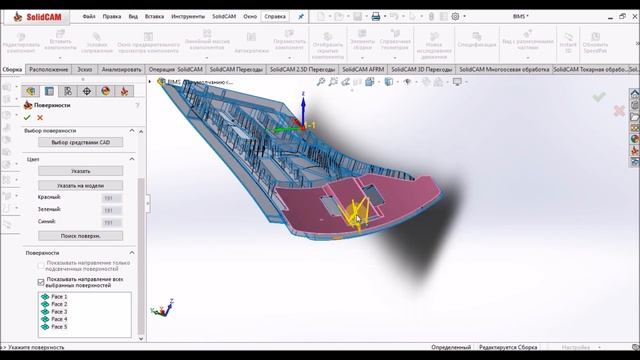Open the Вид menu
Image resolution: width=640 pixels, height=360 pixels.
[133, 17]
